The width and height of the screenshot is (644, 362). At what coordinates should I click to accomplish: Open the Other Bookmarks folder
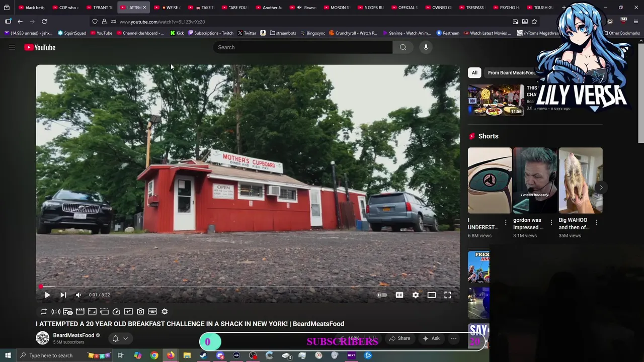(621, 33)
